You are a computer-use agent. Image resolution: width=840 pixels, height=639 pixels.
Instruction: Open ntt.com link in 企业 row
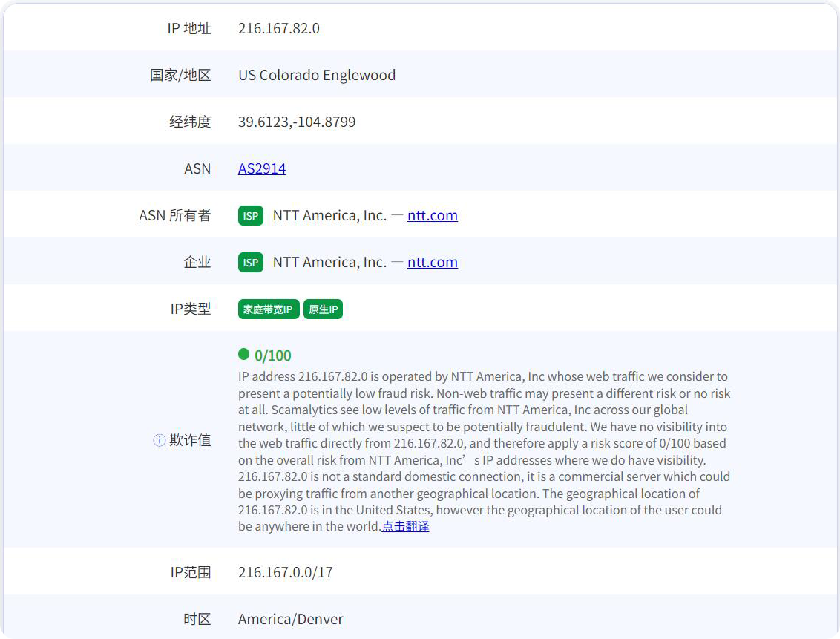[x=432, y=262]
